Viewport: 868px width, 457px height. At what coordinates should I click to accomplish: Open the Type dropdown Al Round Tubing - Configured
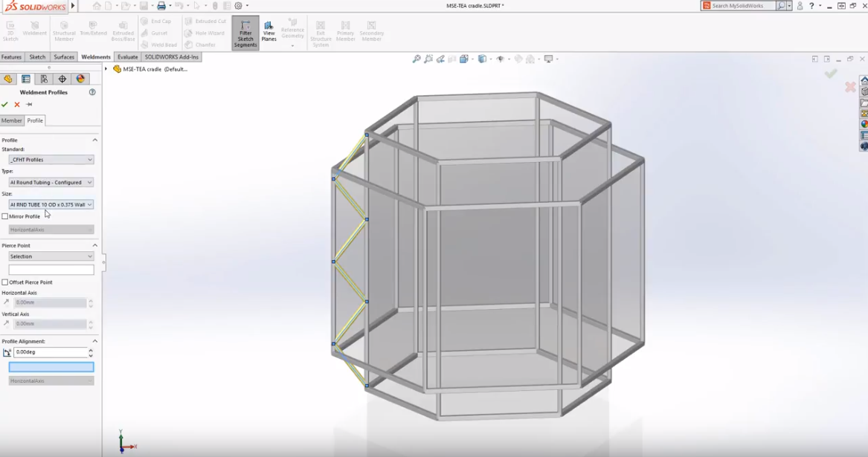point(51,183)
